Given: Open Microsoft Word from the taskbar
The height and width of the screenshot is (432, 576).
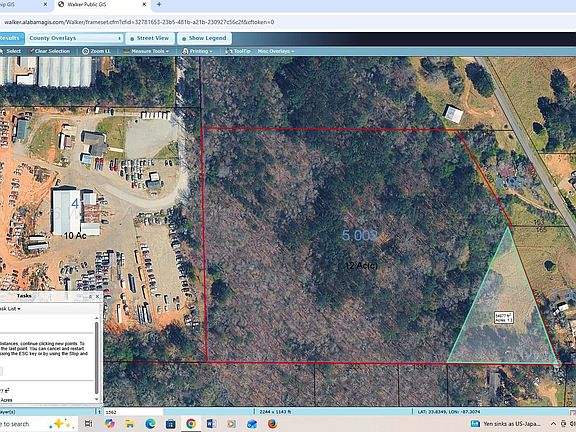Looking at the screenshot, I should click(211, 424).
